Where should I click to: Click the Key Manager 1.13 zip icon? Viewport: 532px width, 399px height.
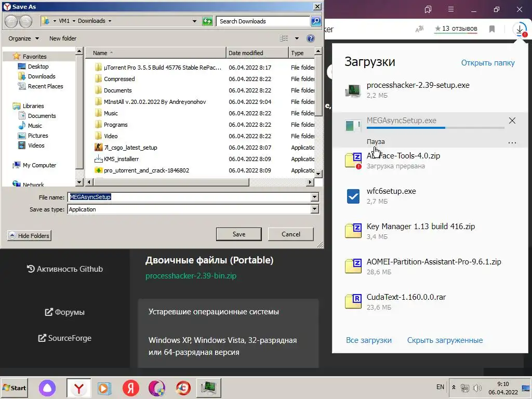[353, 231]
